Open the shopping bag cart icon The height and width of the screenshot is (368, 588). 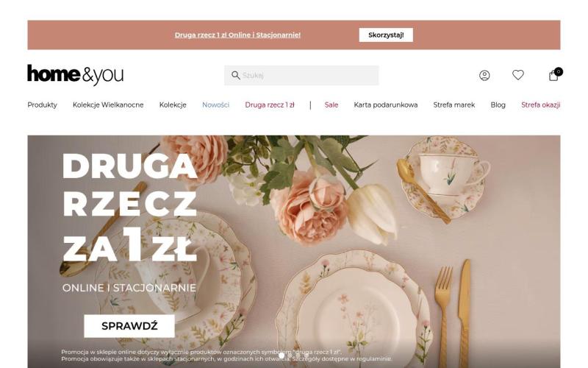pos(555,74)
